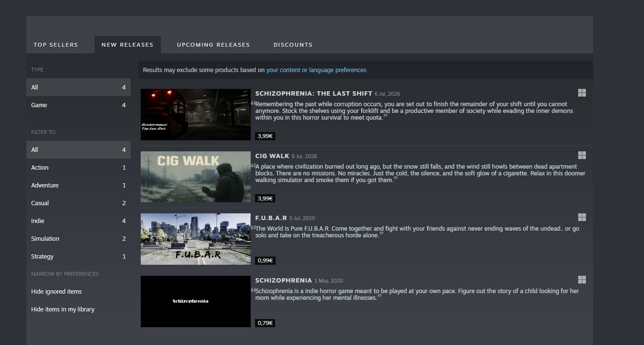Click 3,99€ price on Cig Walk row
This screenshot has height=345, width=644.
[x=265, y=198]
